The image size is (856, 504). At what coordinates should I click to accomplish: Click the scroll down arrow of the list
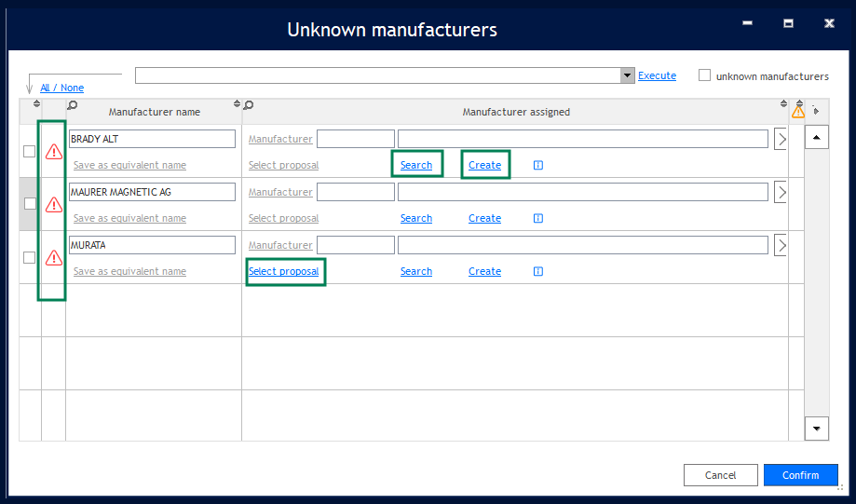tap(817, 429)
